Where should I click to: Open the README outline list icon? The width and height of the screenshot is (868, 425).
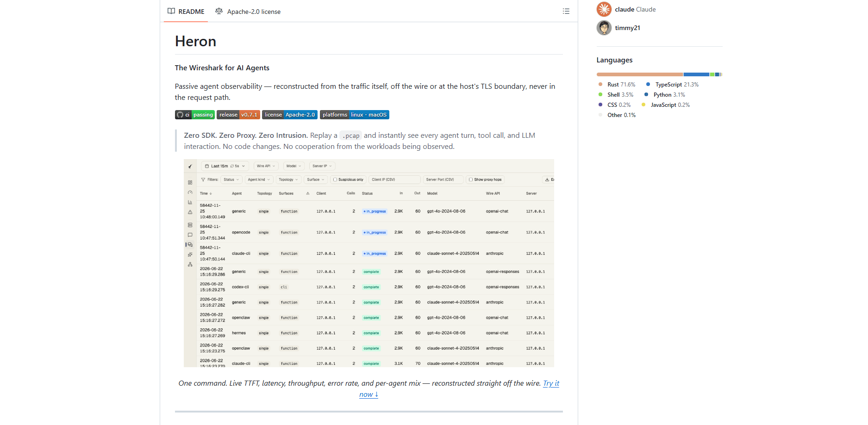[x=566, y=11]
